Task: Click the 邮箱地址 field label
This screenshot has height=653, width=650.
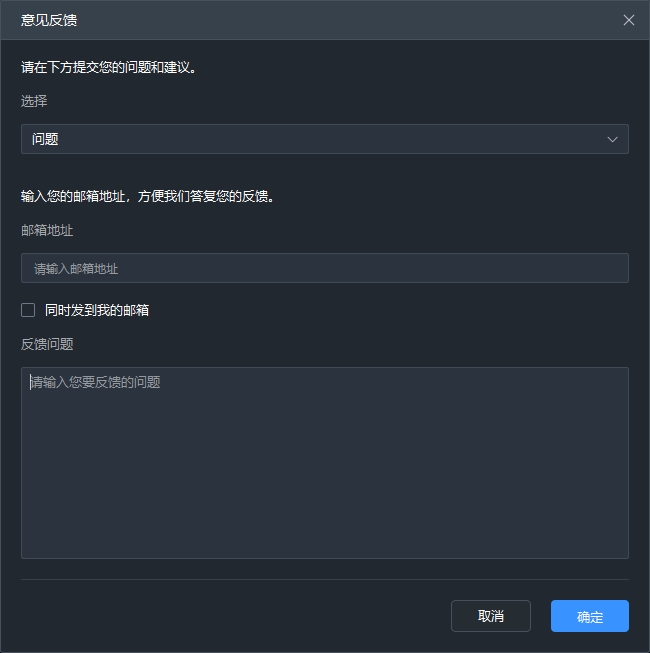Action: click(47, 230)
